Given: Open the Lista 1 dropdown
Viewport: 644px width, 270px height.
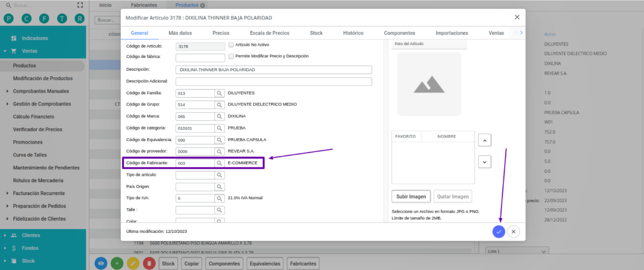Looking at the screenshot, I should pyautogui.click(x=517, y=251).
